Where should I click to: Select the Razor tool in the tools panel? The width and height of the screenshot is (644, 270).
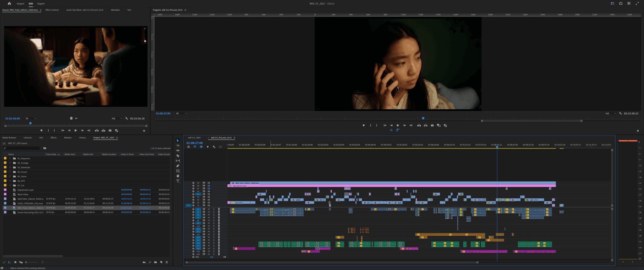178,156
